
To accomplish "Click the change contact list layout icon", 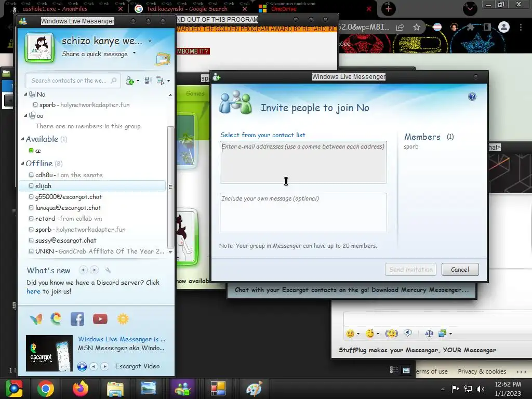I will pyautogui.click(x=148, y=81).
